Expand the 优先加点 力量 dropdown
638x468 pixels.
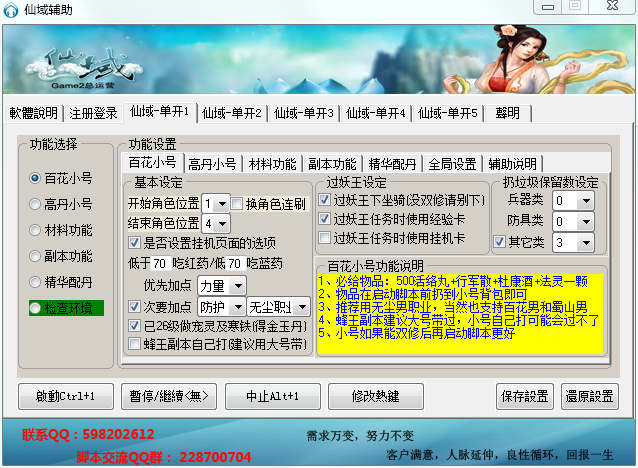tap(223, 286)
